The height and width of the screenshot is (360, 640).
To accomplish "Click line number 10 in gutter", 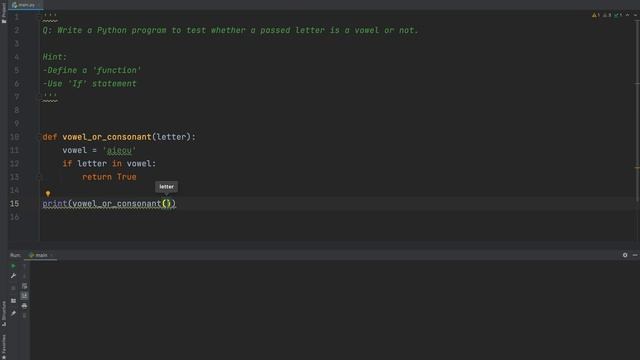I will [14, 137].
